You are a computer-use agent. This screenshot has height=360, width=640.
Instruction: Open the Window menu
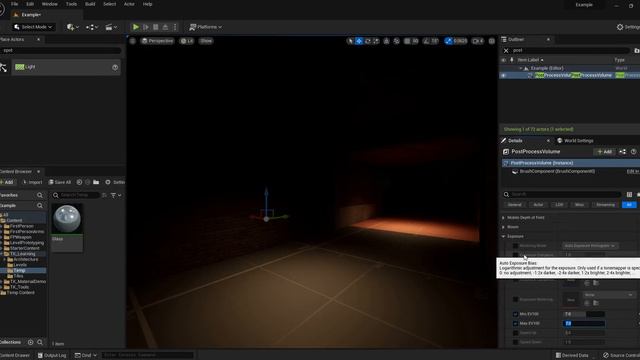50,4
